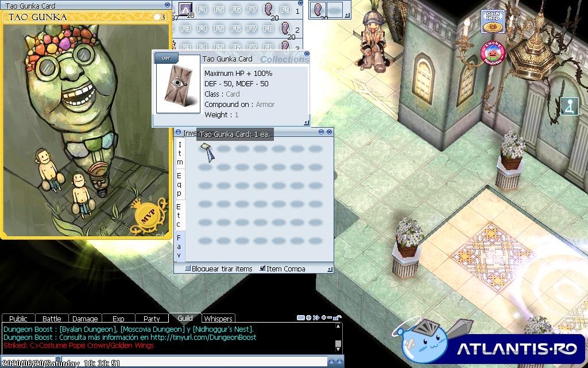Click the 'ver' view button on item window

[x=166, y=58]
